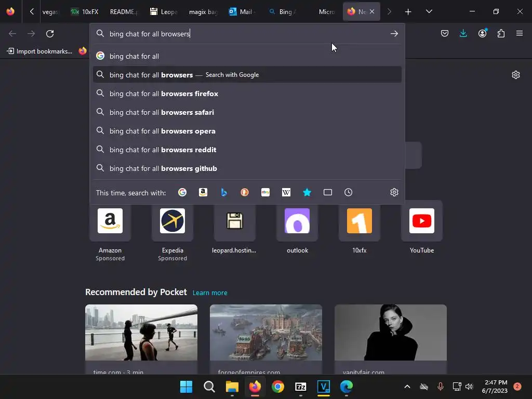Open the Save to Pocket button

coord(445,33)
